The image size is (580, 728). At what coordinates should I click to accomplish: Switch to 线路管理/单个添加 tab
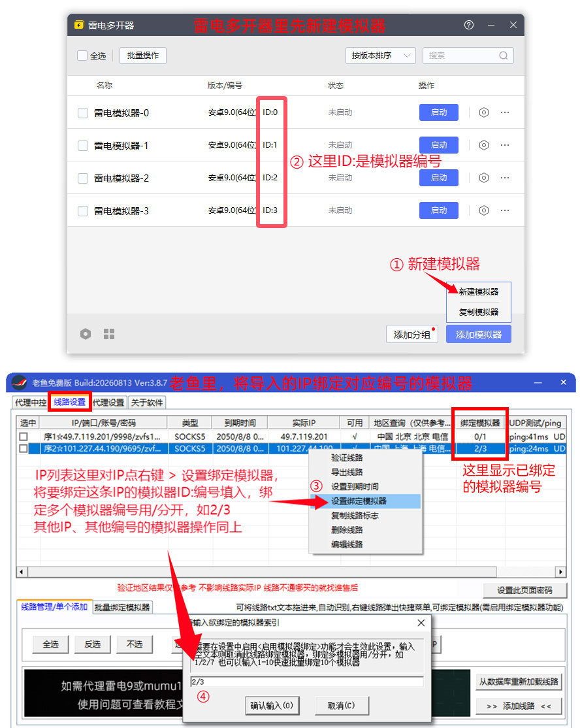click(x=54, y=607)
